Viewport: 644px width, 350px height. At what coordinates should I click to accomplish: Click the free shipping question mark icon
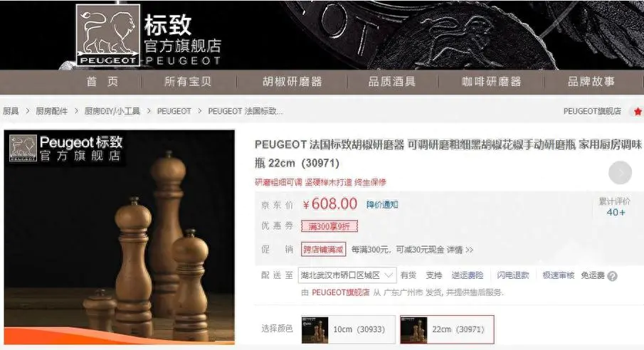612,276
